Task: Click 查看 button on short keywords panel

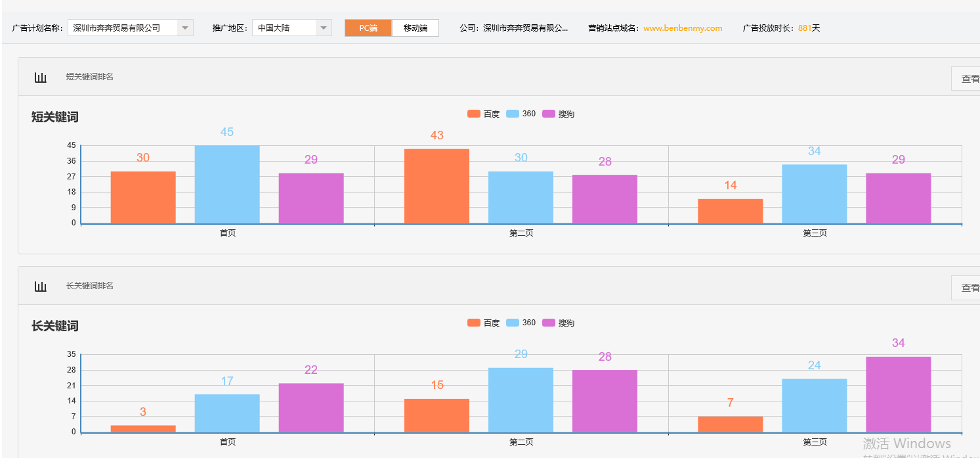Action: [x=969, y=78]
